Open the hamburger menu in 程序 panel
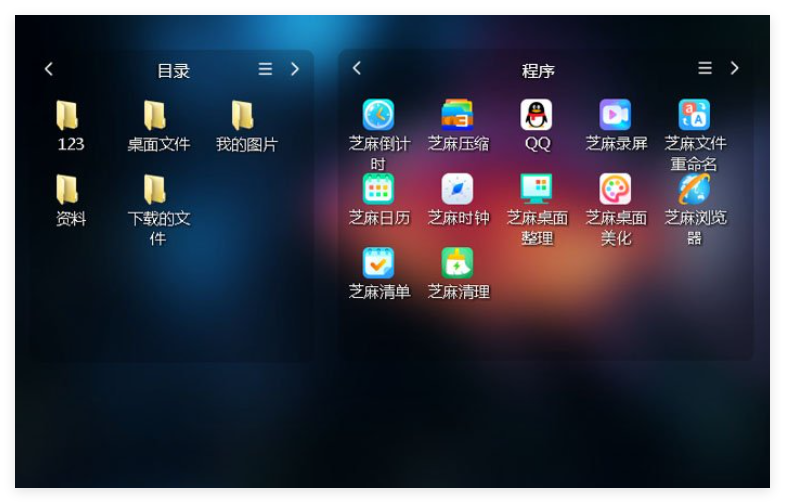The image size is (785, 503). [705, 68]
